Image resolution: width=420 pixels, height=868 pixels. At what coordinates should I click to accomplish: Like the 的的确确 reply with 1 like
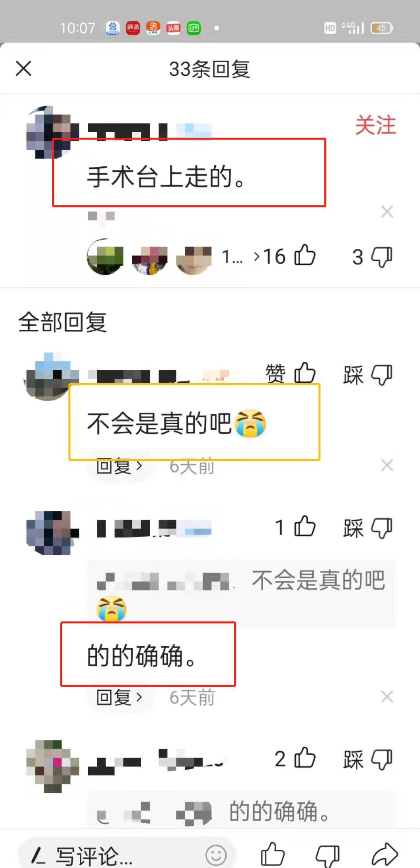point(296,527)
